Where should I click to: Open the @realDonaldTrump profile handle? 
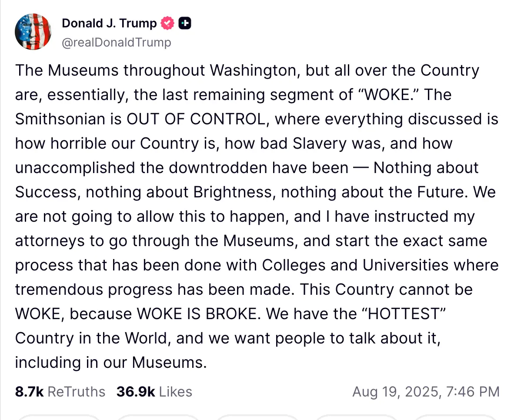(x=117, y=42)
